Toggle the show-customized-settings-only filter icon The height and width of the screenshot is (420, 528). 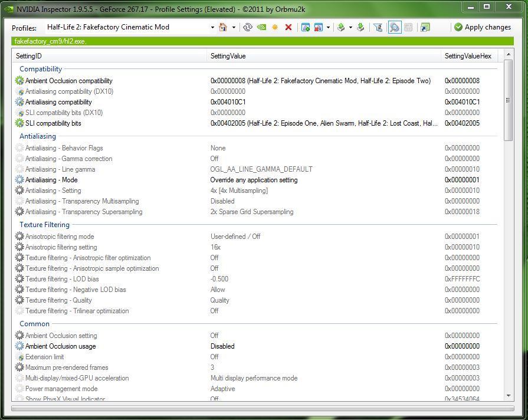point(378,27)
